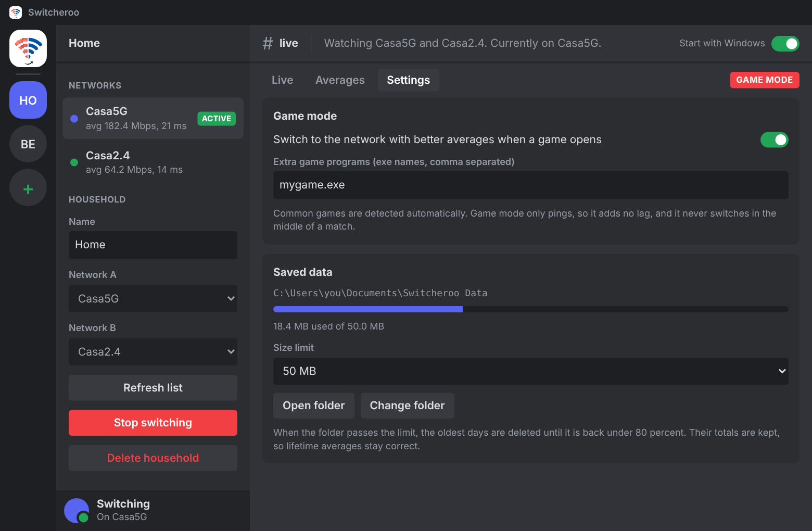Click the 'On Casa5G' status text
This screenshot has height=531, width=812.
(122, 517)
